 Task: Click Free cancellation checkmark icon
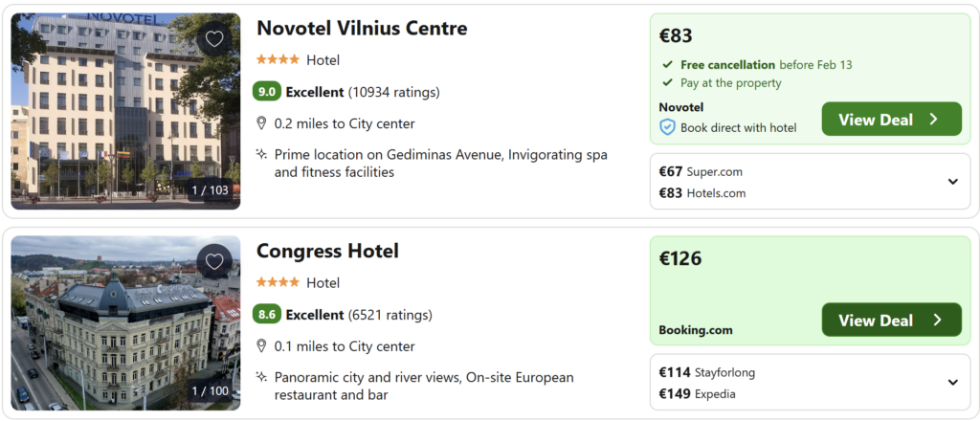coord(667,65)
